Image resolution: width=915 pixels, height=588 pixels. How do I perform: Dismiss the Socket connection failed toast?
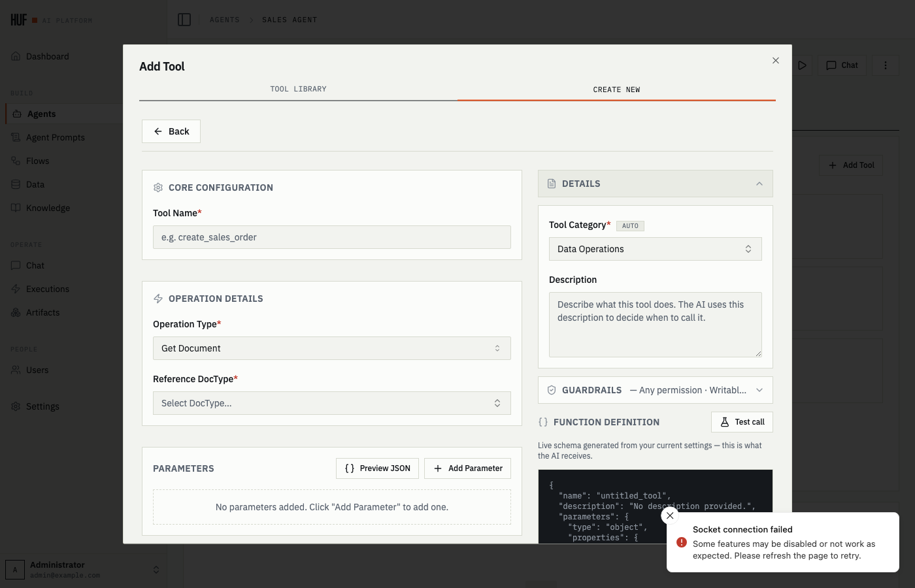click(x=670, y=515)
